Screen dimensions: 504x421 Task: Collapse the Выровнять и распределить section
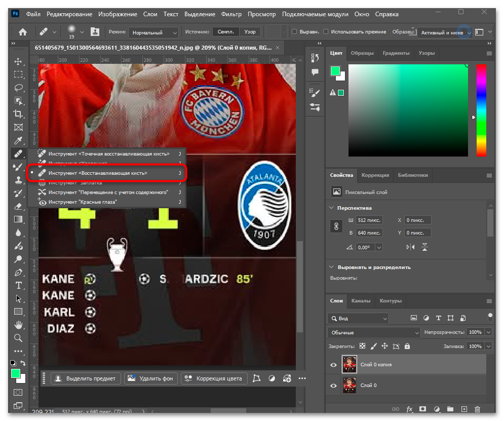click(x=331, y=267)
